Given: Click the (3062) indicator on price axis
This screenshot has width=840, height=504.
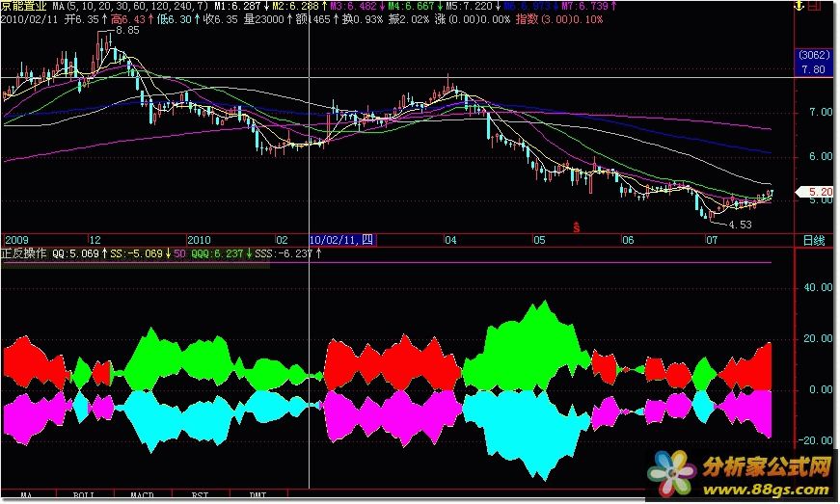Looking at the screenshot, I should (x=813, y=55).
